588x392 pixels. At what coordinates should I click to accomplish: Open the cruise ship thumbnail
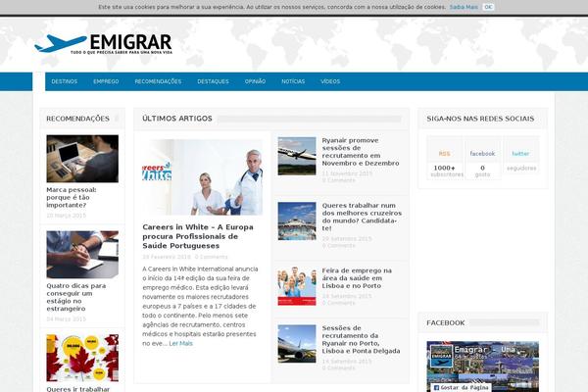coord(297,220)
